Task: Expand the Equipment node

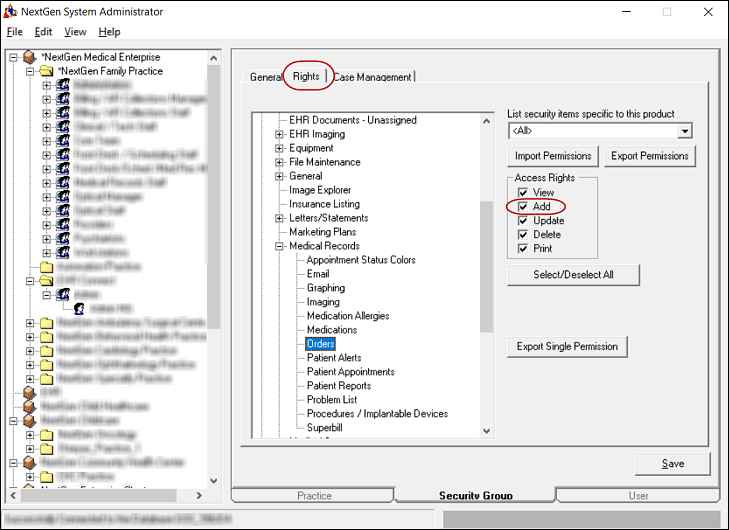Action: pyautogui.click(x=279, y=148)
